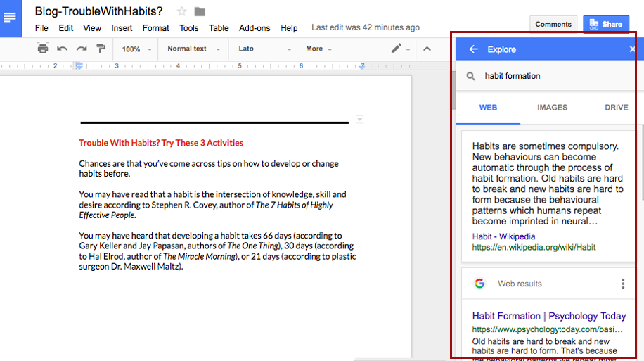Open the Format menu
644x361 pixels.
point(155,28)
